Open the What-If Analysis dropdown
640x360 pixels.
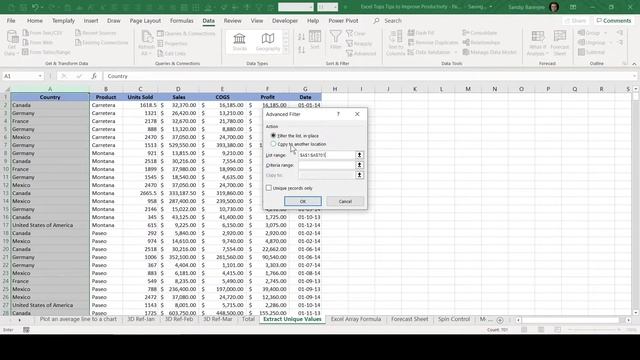(x=538, y=43)
